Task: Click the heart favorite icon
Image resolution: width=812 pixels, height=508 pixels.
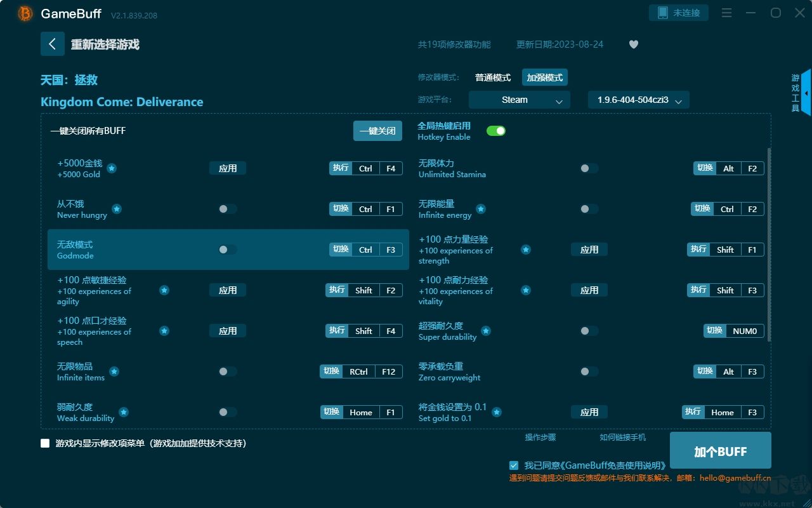Action: point(634,44)
